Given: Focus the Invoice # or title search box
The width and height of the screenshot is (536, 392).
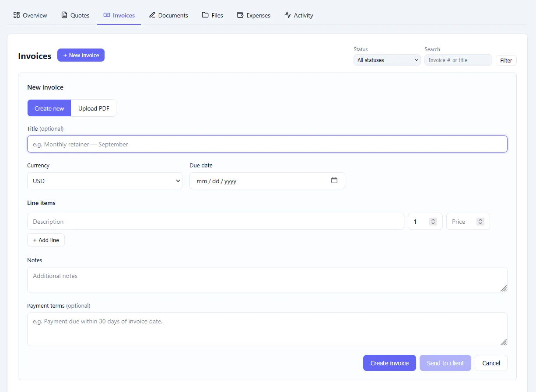Looking at the screenshot, I should coord(458,60).
